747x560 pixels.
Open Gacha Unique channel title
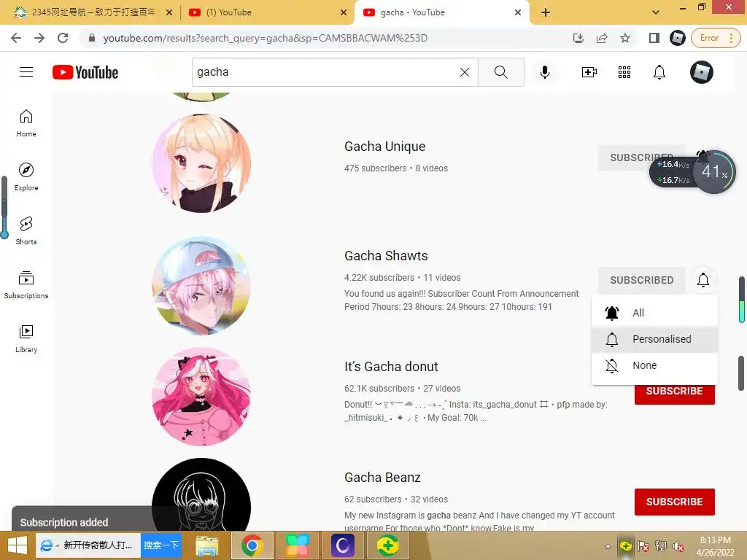point(384,146)
